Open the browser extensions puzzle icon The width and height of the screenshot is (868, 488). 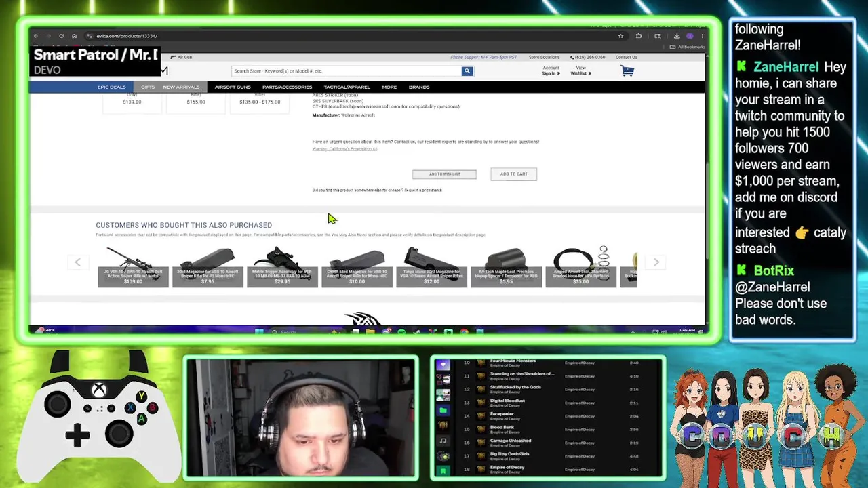point(639,36)
